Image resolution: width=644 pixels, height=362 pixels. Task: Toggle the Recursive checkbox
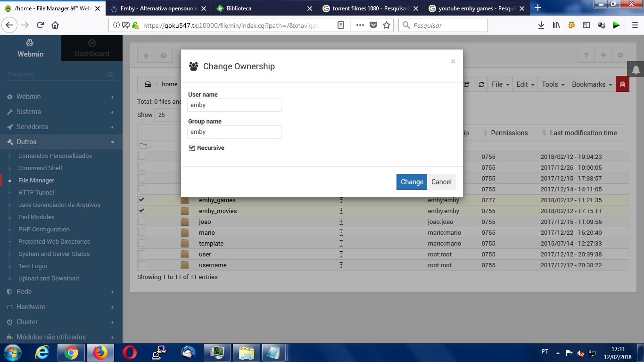192,148
